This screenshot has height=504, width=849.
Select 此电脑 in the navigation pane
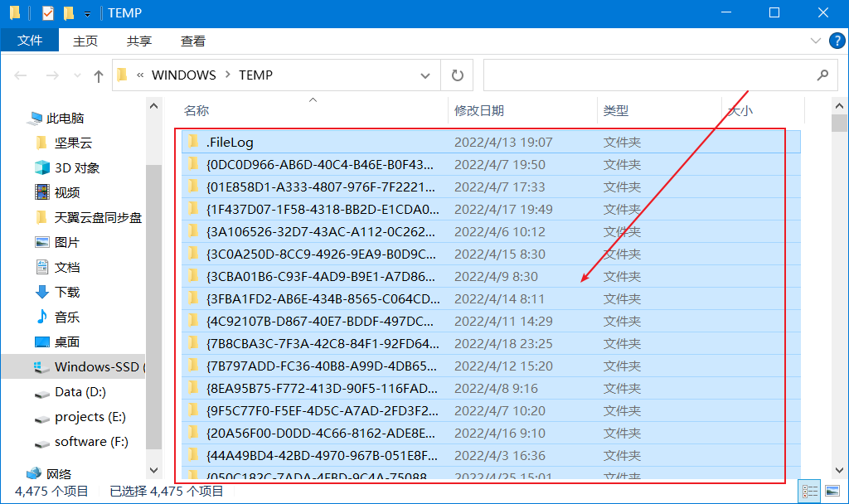[65, 118]
